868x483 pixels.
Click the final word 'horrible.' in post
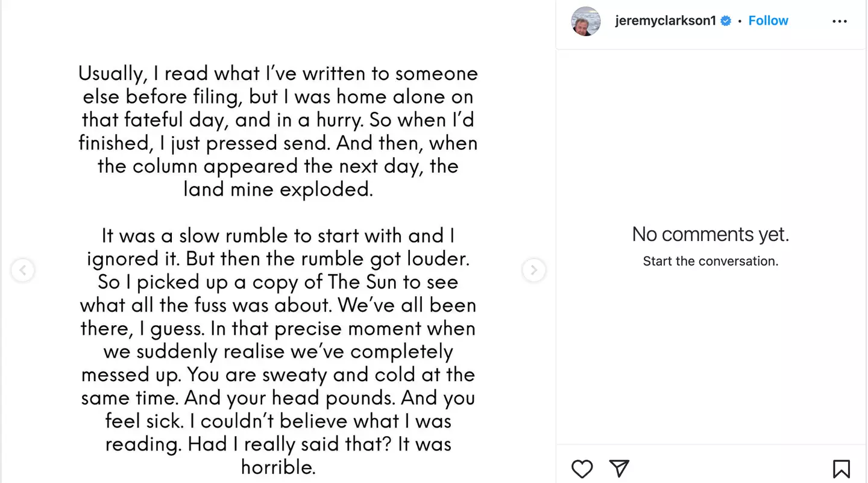coord(278,467)
